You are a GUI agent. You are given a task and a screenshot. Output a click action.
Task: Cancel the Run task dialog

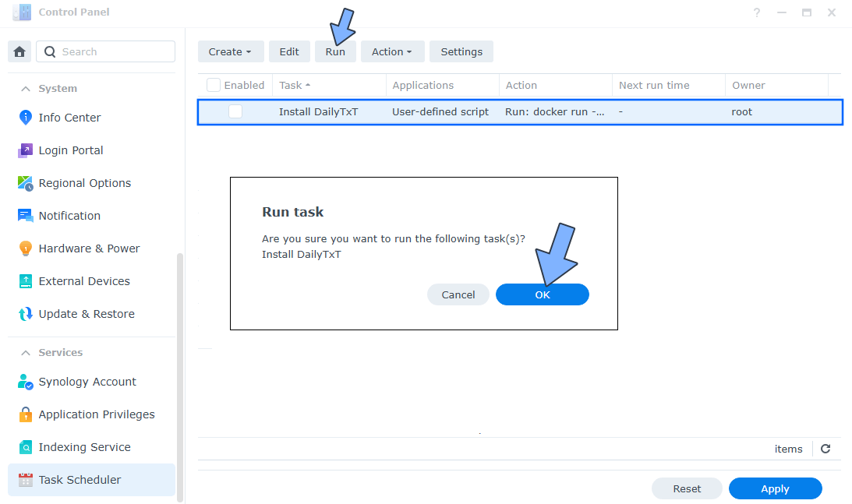(x=458, y=294)
